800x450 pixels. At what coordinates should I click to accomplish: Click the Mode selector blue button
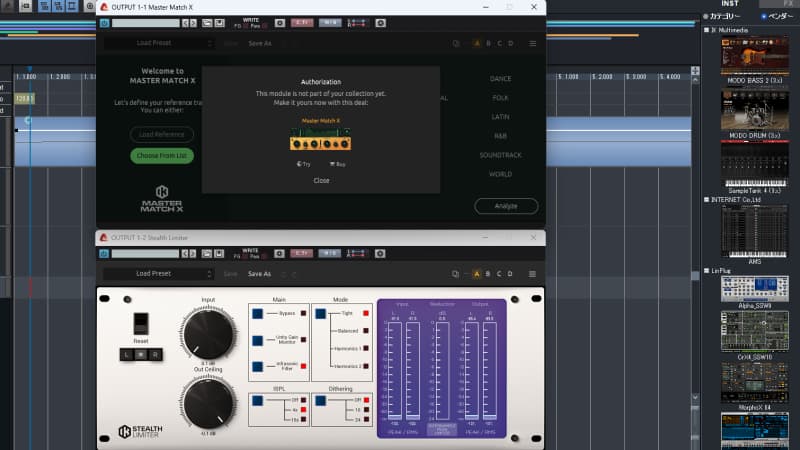[320, 313]
